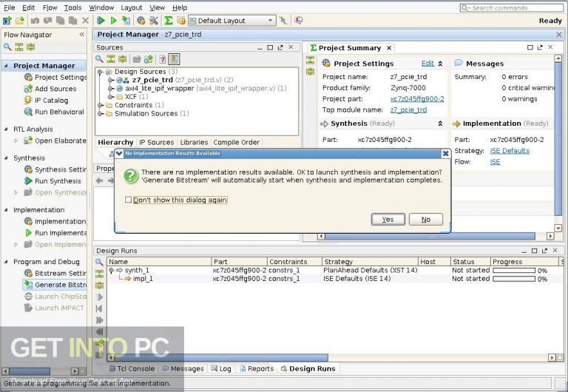Switch to the Tcl Console tab
The image size is (568, 392).
[132, 369]
